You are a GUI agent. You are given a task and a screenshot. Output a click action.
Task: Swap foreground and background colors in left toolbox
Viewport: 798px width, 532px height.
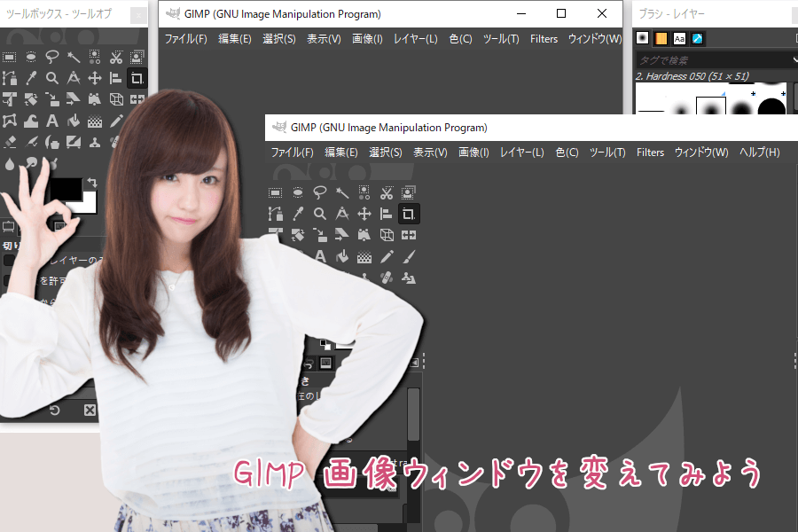pyautogui.click(x=91, y=183)
